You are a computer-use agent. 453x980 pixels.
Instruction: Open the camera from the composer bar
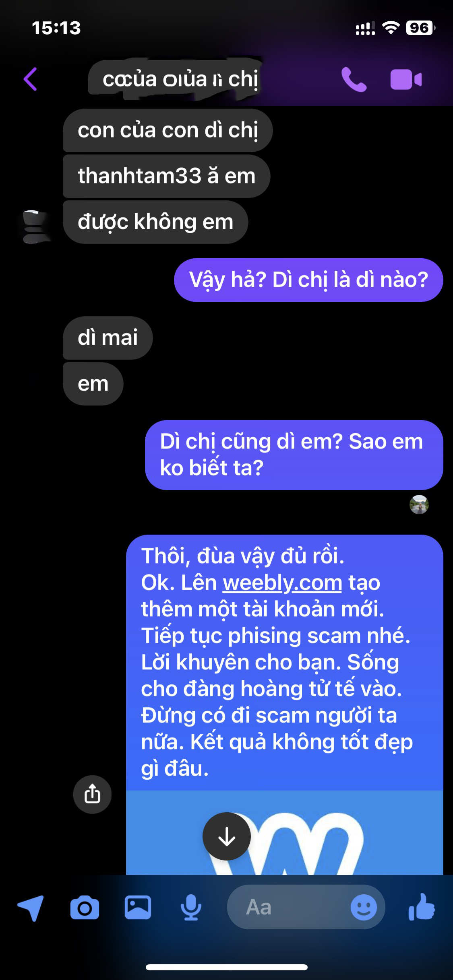[85, 908]
